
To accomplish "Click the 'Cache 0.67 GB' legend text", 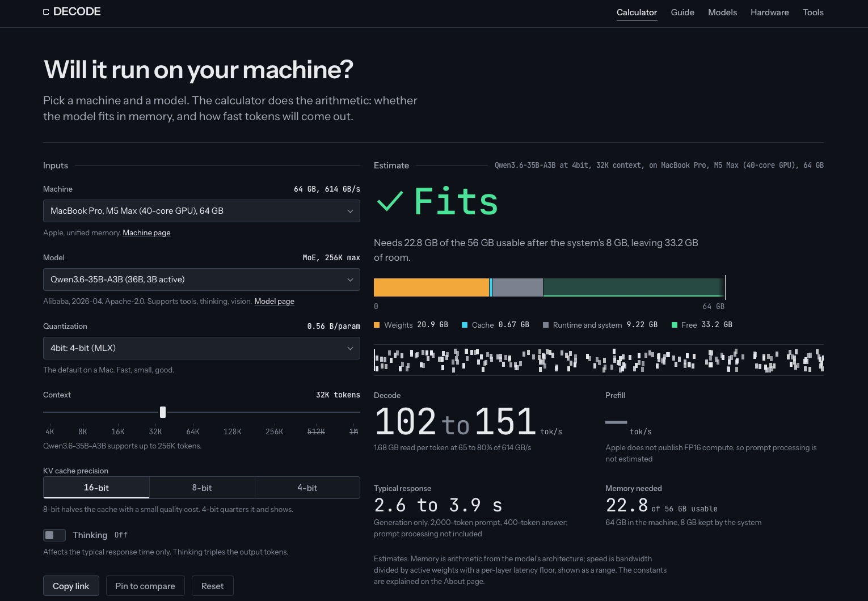I will 500,325.
